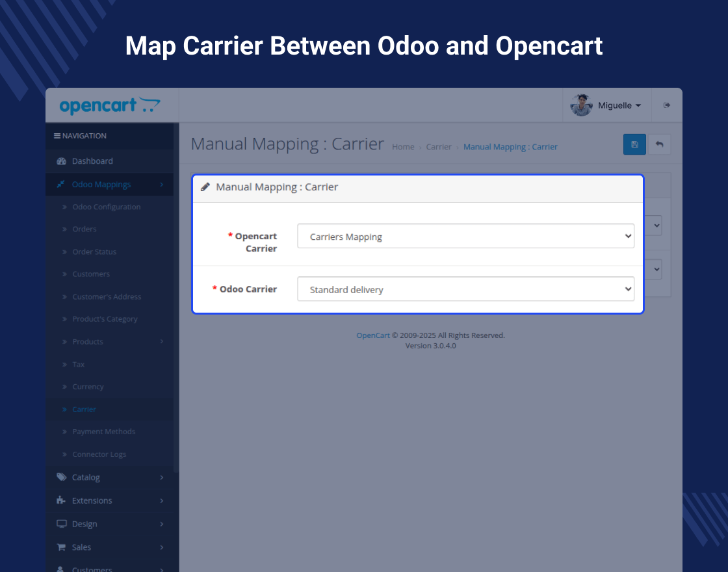This screenshot has width=728, height=572.
Task: Open Connector Logs item
Action: (x=99, y=454)
